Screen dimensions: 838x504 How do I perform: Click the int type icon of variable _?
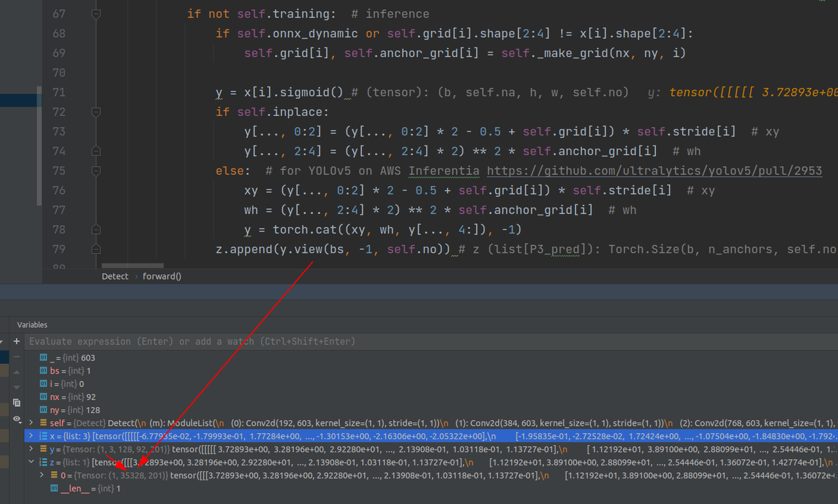(x=44, y=358)
